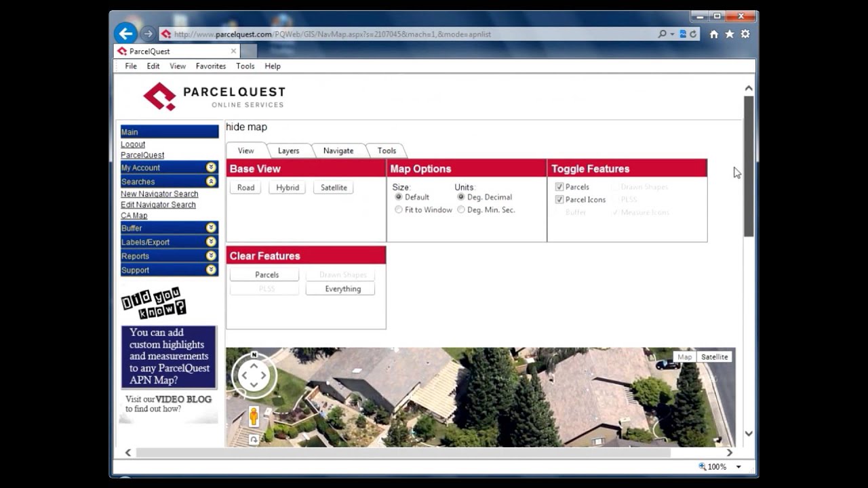Open the browser View menu
The image size is (868, 488).
[178, 66]
